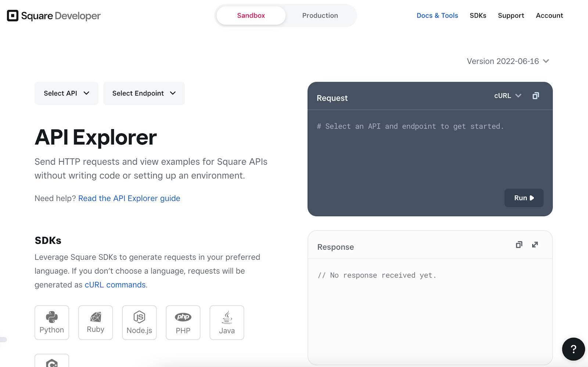Viewport: 588px width, 367px height.
Task: Follow the cURL commands link
Action: [x=115, y=285]
